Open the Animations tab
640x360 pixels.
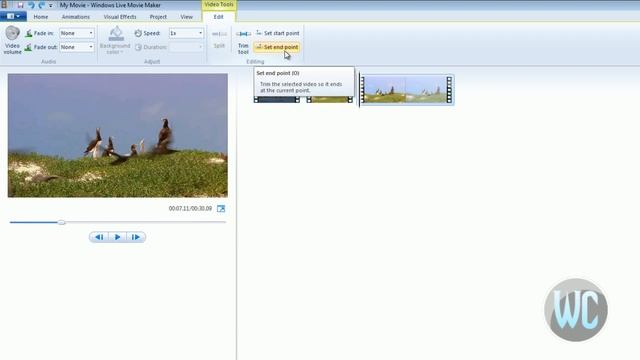tap(76, 17)
